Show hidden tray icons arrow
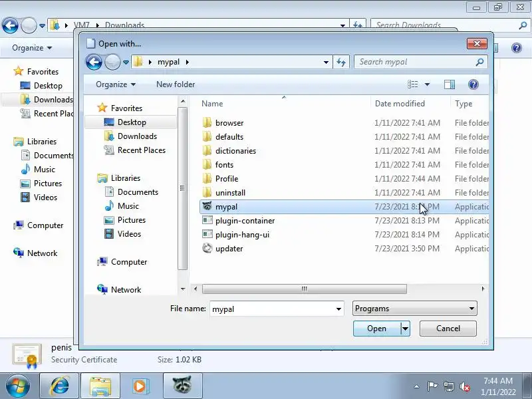The image size is (532, 399). pos(416,386)
